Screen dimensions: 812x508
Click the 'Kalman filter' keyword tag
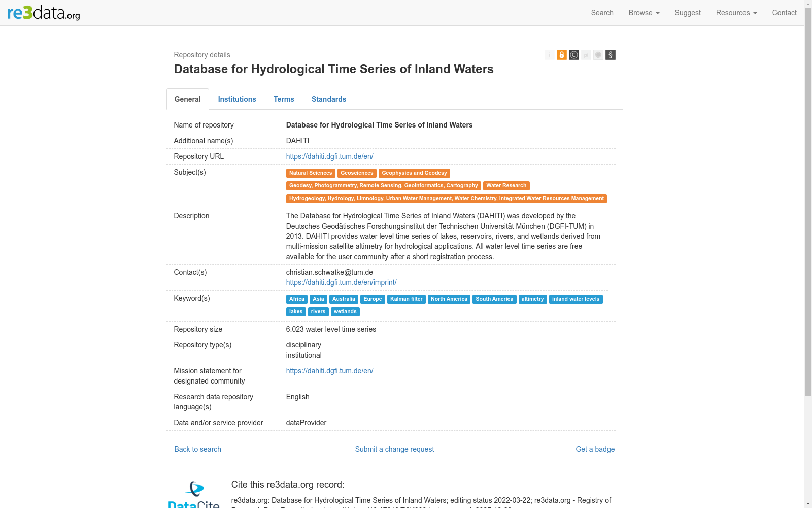(x=406, y=299)
